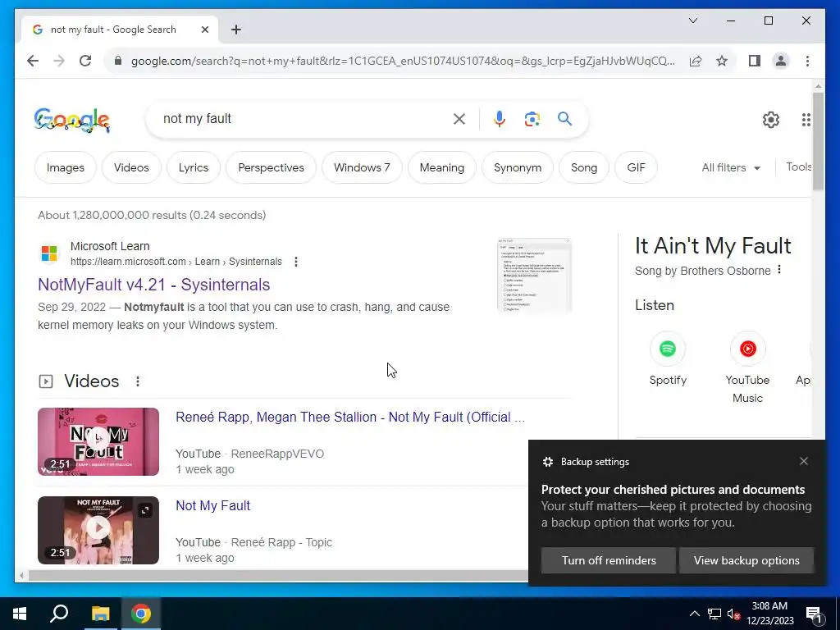
Task: Open the tab search chevron in the title bar
Action: [692, 21]
